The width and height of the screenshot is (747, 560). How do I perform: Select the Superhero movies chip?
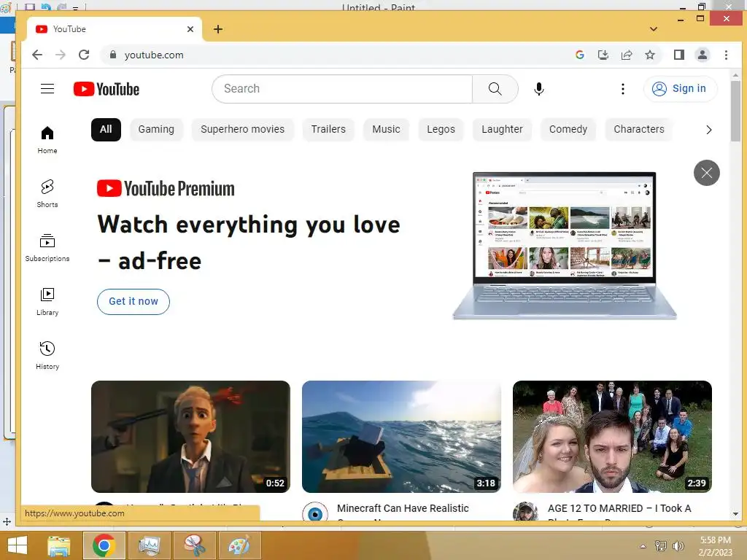[x=242, y=130]
